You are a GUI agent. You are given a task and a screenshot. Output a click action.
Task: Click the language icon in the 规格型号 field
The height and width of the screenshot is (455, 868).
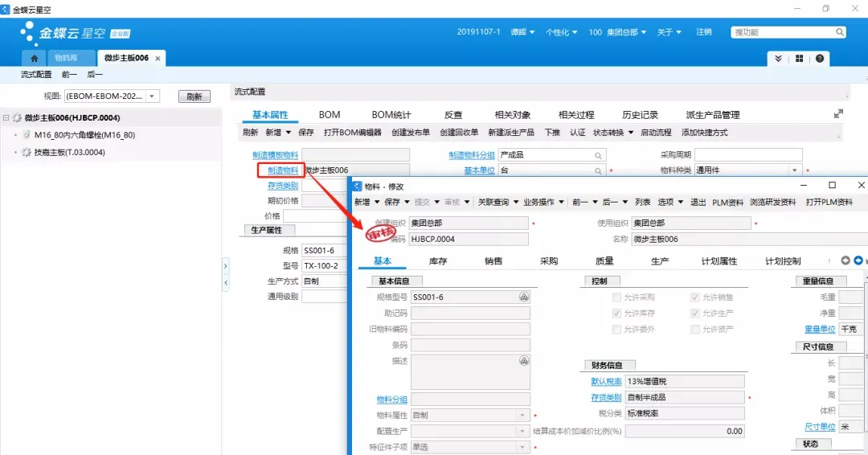(x=524, y=297)
